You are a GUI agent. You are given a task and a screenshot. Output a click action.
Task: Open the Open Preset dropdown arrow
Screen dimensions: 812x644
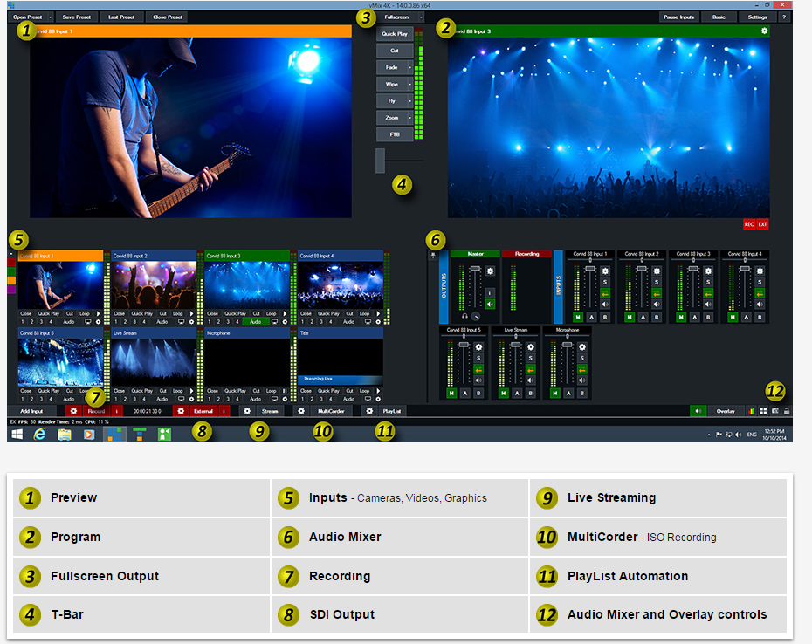[51, 17]
